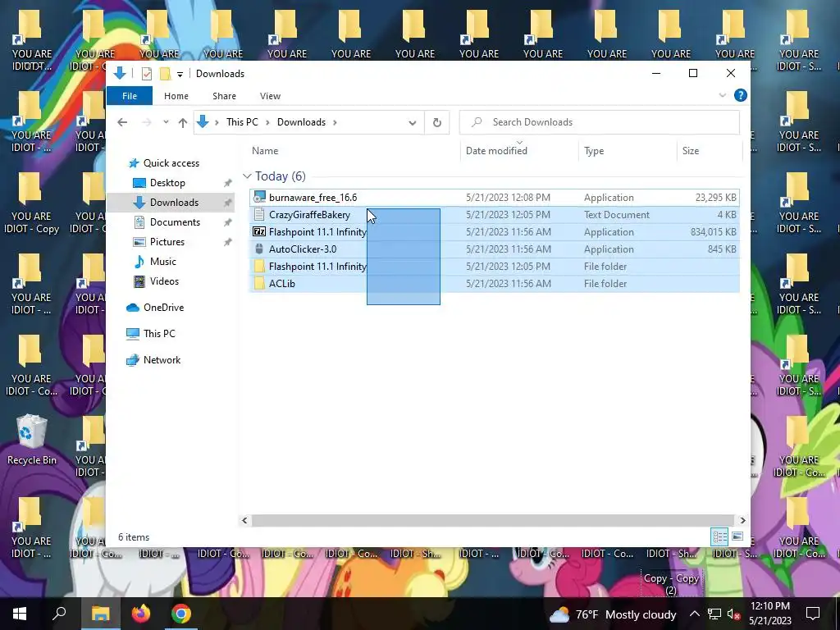The height and width of the screenshot is (630, 840).
Task: Go back with the Back arrow
Action: [122, 123]
